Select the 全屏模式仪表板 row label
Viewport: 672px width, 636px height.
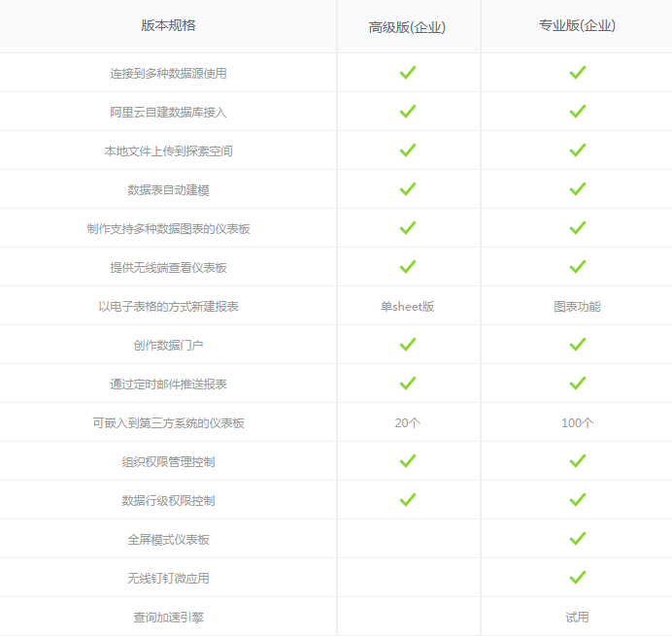(x=168, y=539)
